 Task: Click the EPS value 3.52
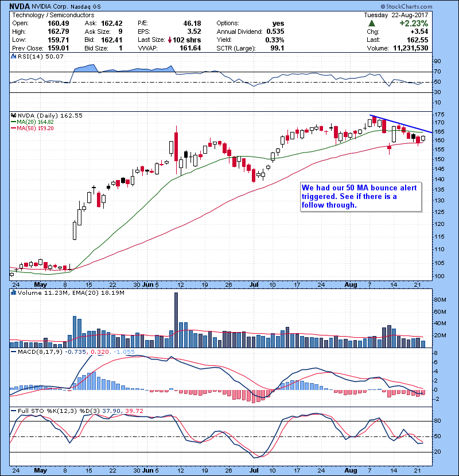[194, 32]
